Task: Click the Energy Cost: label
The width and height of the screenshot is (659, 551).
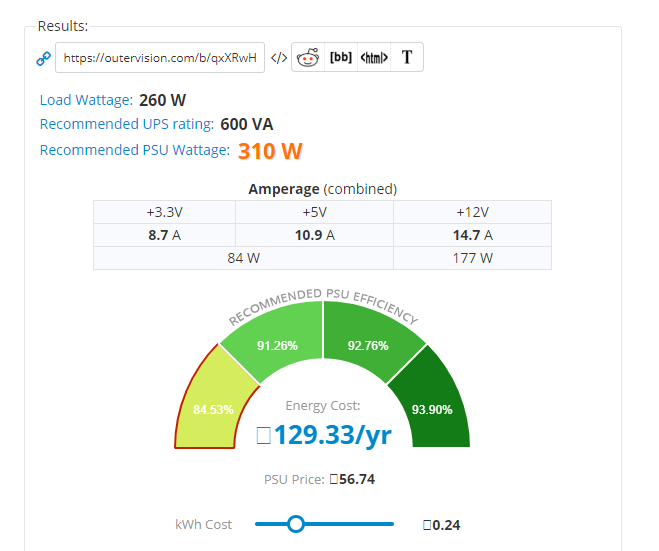Action: pos(323,406)
